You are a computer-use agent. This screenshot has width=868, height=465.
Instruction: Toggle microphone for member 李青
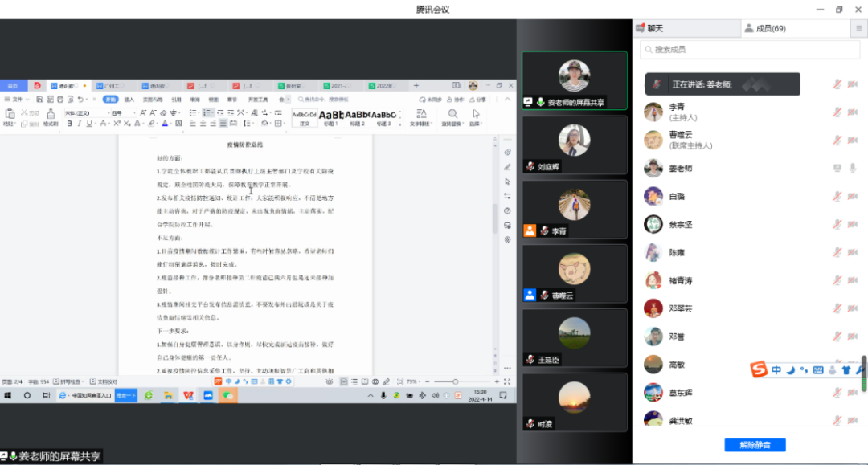pos(837,112)
